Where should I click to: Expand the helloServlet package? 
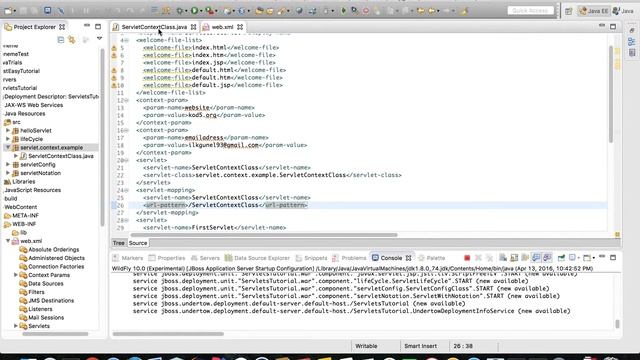point(8,131)
